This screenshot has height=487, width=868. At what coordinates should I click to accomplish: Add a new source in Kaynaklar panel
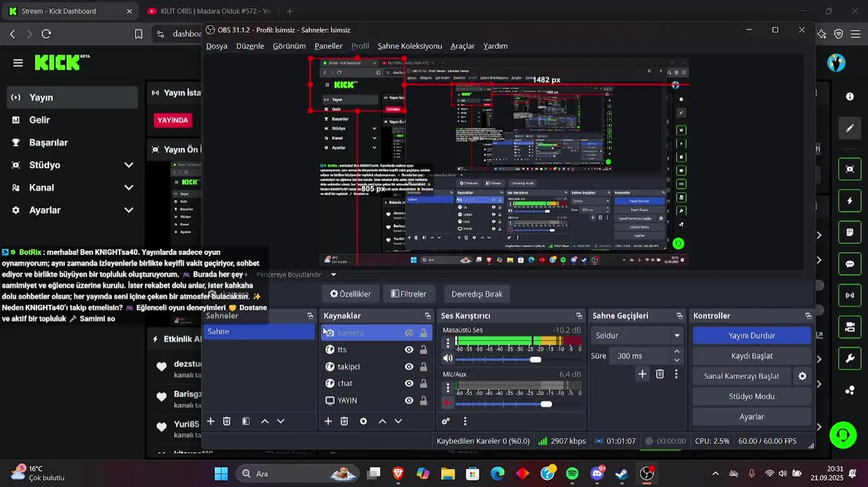328,421
